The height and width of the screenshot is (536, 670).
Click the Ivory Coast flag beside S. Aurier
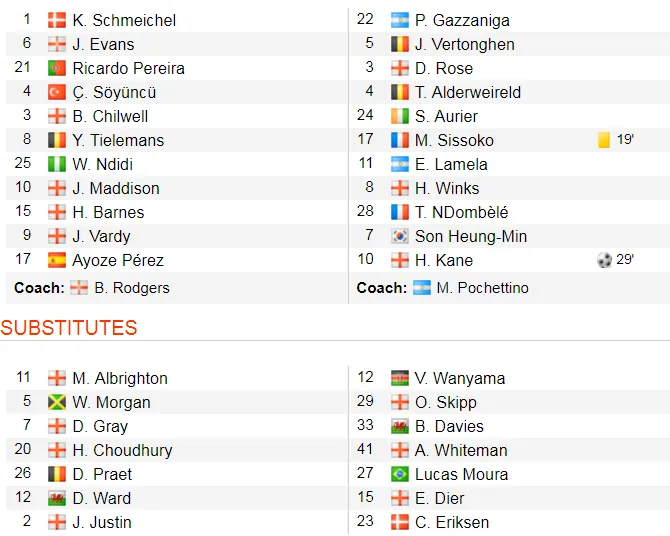pos(400,116)
